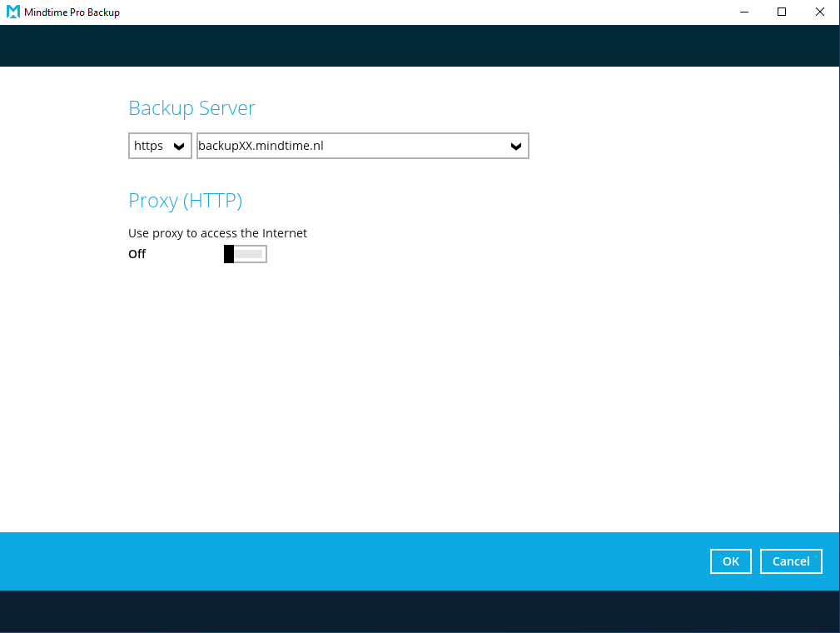Viewport: 840px width, 633px height.
Task: Expand the backup server address list arrow
Action: (x=516, y=147)
